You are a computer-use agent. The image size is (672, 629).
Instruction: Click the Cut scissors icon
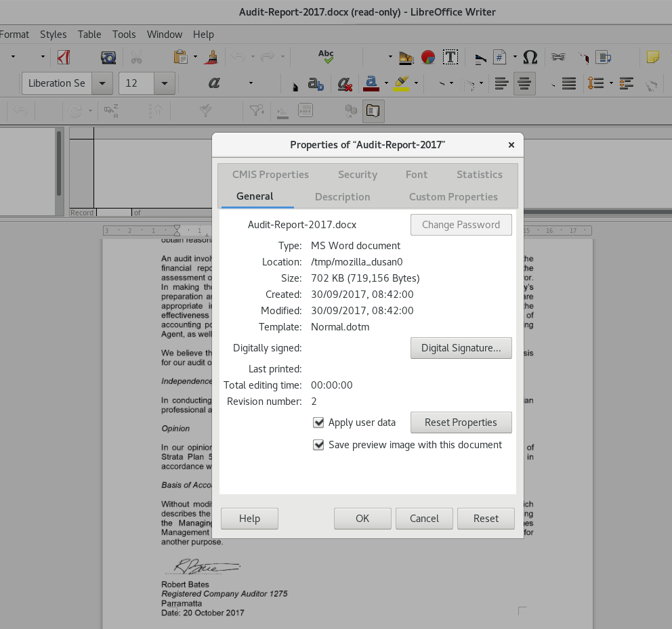coord(136,57)
